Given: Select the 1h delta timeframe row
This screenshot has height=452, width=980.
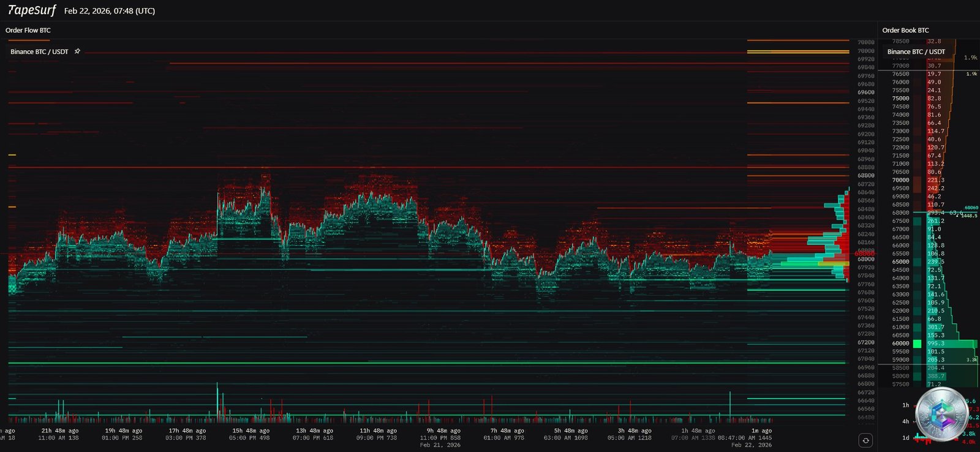Looking at the screenshot, I should pyautogui.click(x=940, y=405).
